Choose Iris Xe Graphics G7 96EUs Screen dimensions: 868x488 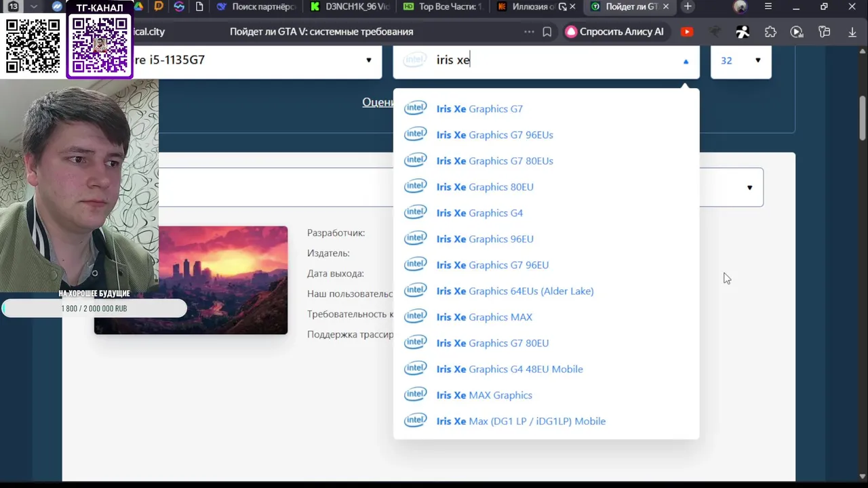[546, 135]
